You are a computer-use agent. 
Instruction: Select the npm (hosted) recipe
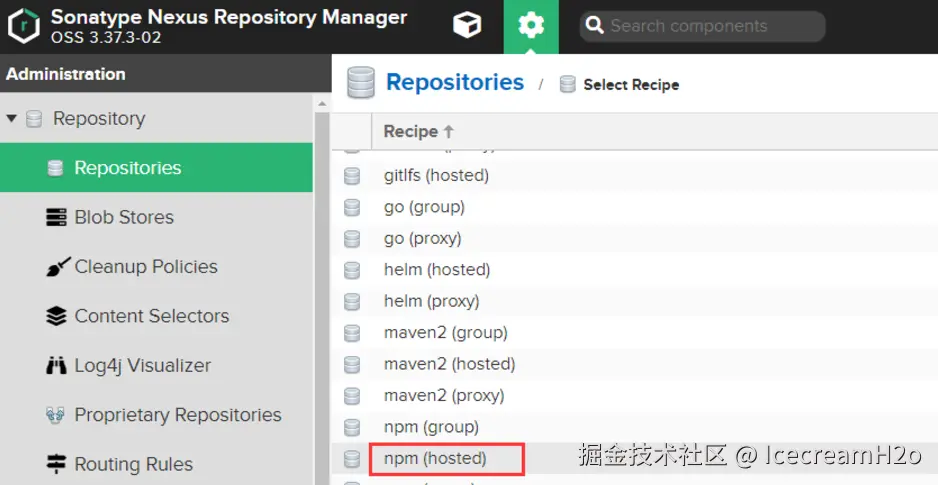[x=435, y=459]
